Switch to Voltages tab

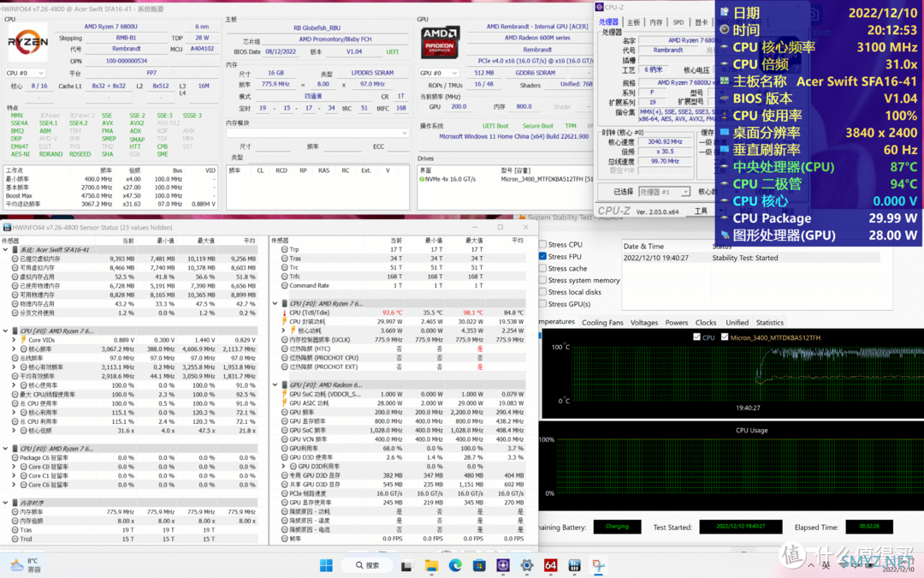click(644, 323)
